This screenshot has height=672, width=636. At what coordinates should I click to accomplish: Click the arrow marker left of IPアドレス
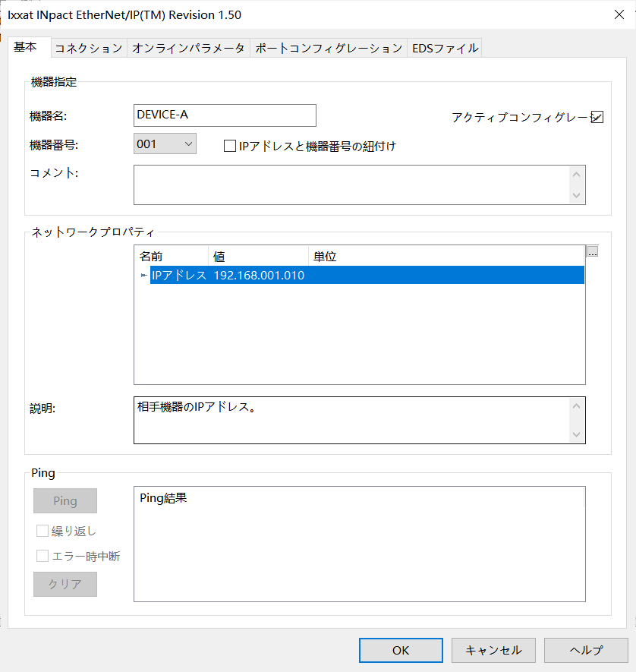click(x=144, y=275)
